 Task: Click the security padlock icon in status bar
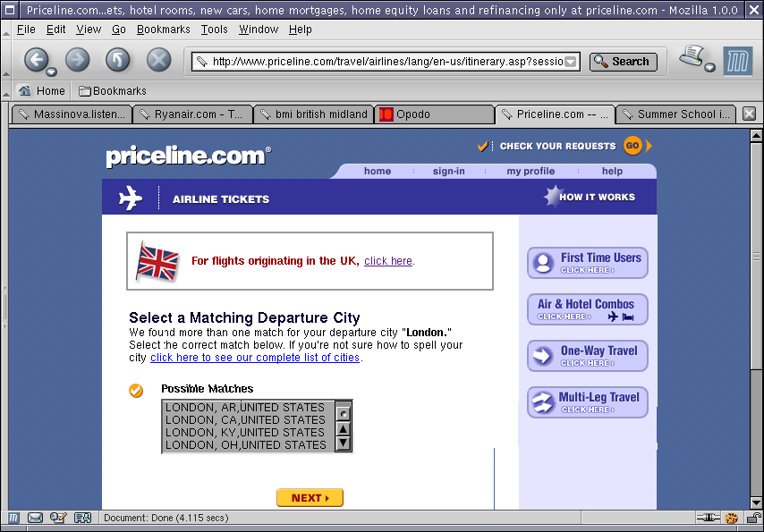pos(755,518)
